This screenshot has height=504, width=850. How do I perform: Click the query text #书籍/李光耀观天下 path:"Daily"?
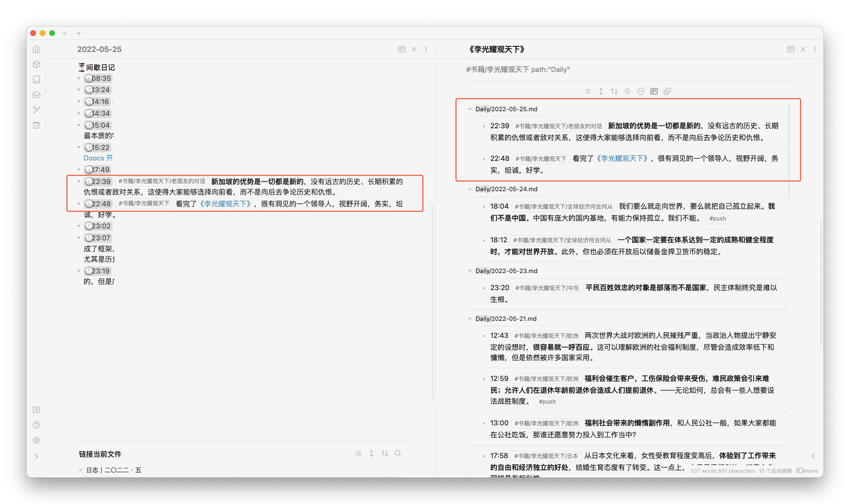point(518,70)
